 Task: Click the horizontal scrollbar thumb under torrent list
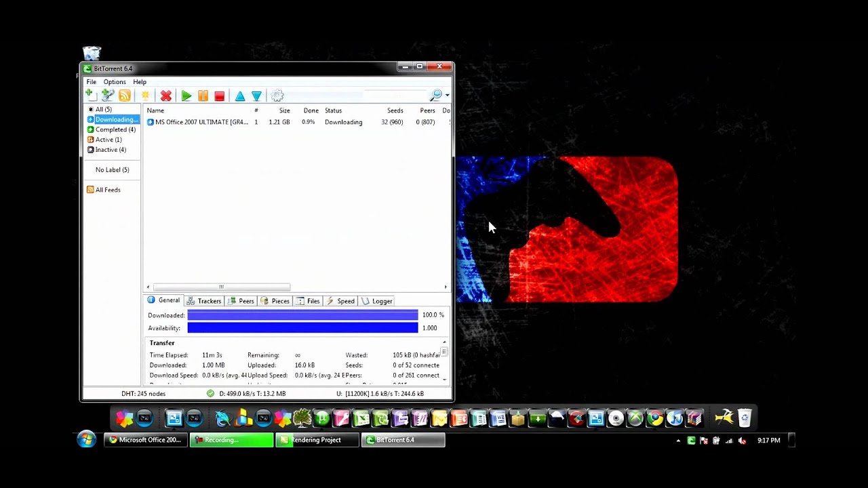click(221, 287)
